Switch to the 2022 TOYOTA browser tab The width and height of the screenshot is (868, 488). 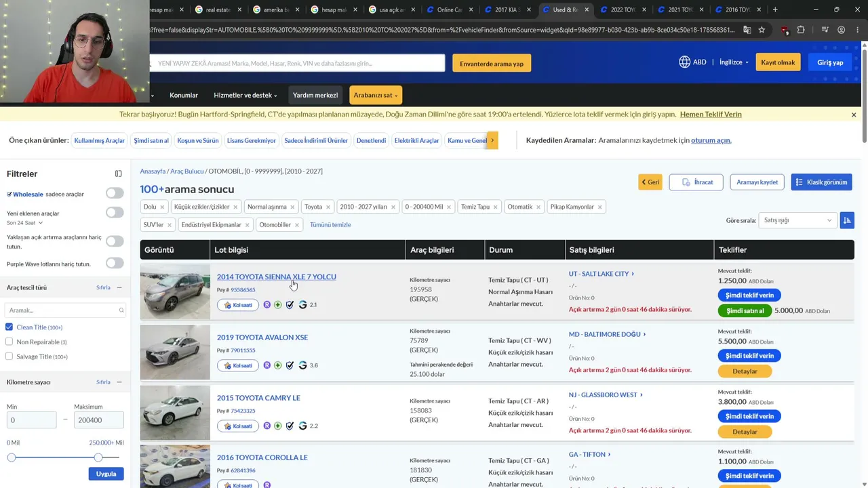coord(624,9)
